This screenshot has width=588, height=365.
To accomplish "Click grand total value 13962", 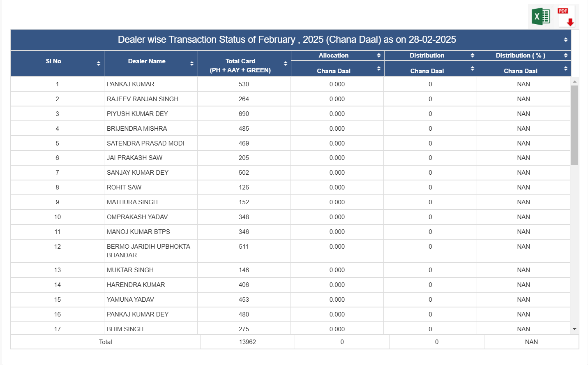I will pos(247,342).
